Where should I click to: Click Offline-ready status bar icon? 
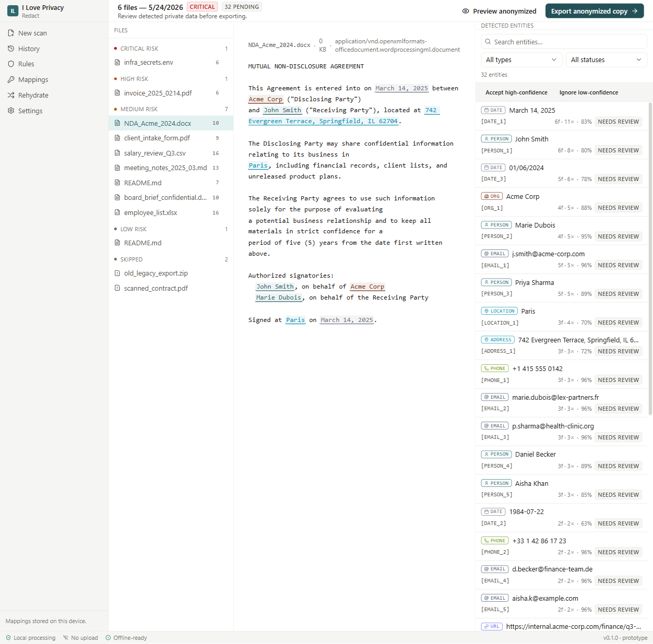(108, 638)
